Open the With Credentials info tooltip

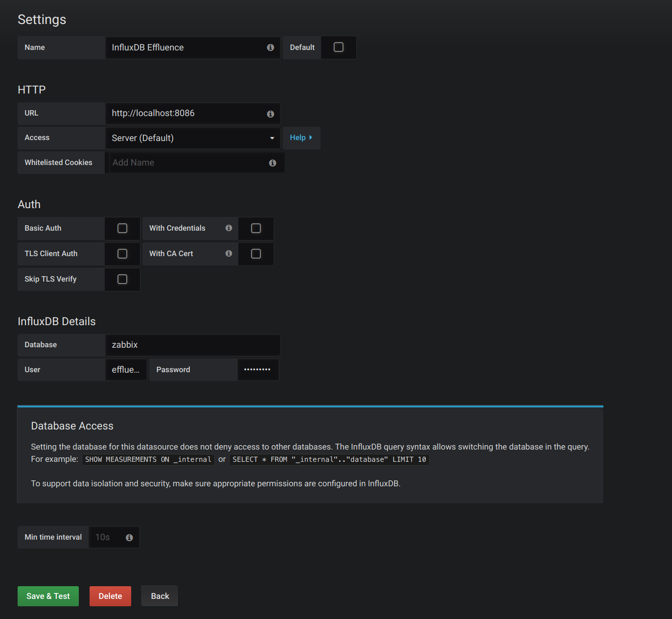tap(229, 228)
